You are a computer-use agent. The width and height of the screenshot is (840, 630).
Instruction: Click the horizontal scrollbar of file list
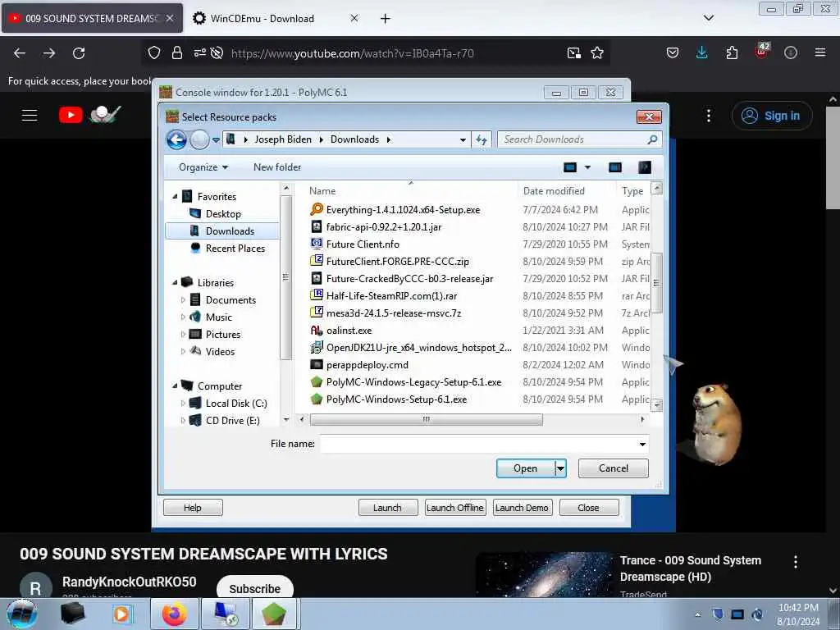pyautogui.click(x=426, y=419)
